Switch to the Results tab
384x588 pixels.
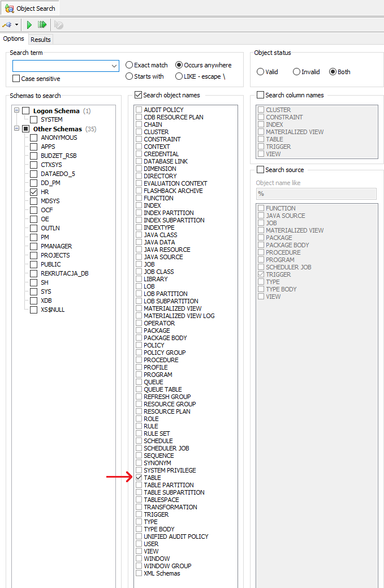[40, 39]
